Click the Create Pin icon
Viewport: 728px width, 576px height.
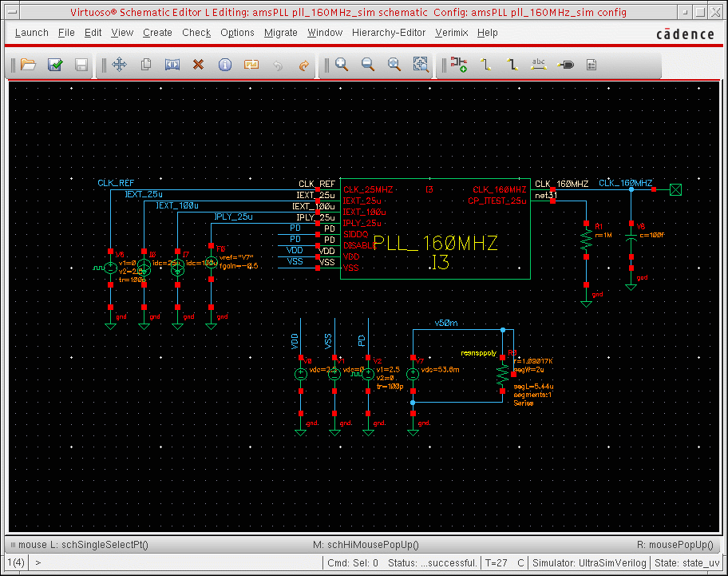565,65
